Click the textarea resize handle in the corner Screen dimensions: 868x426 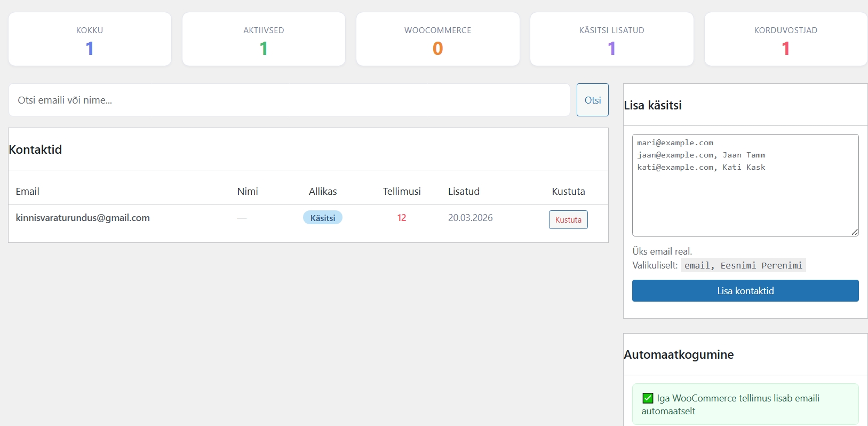point(855,232)
